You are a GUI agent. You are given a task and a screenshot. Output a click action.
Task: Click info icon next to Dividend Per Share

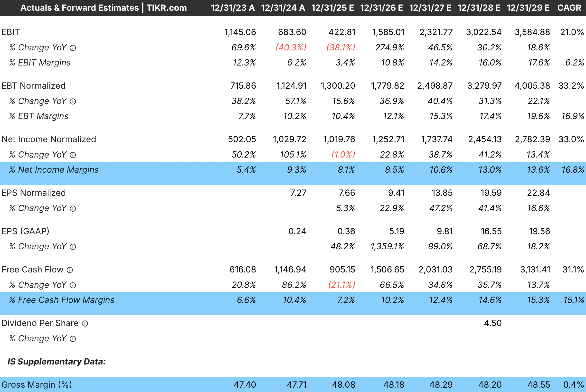[x=85, y=324]
